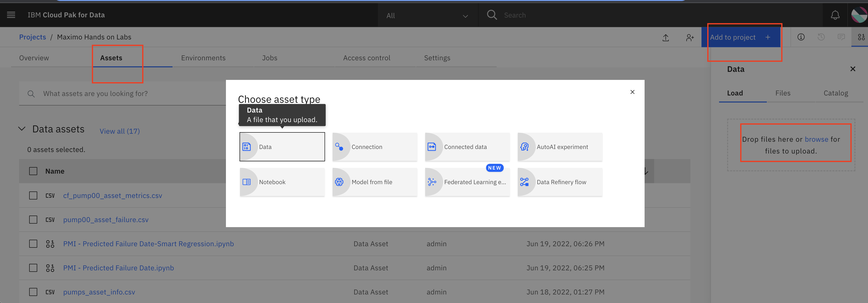Open the comments panel icon

[x=841, y=37]
